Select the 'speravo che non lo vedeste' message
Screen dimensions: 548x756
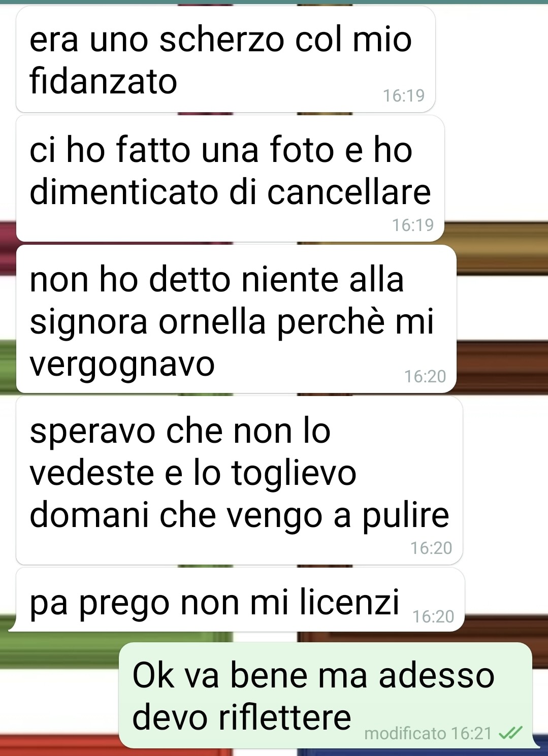239,480
